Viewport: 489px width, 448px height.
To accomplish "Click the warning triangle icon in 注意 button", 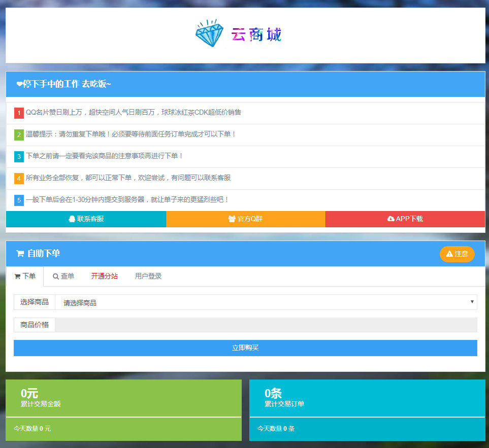I will pos(449,254).
